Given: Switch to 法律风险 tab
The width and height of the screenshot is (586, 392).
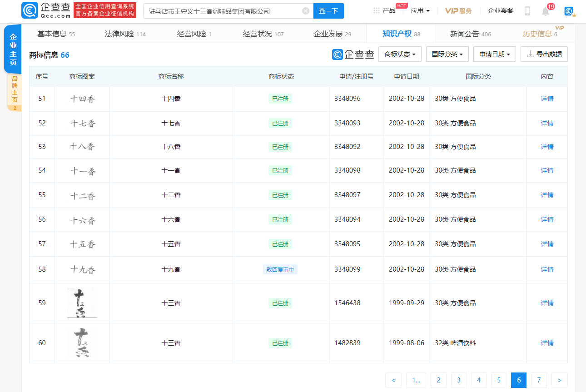Looking at the screenshot, I should [125, 34].
